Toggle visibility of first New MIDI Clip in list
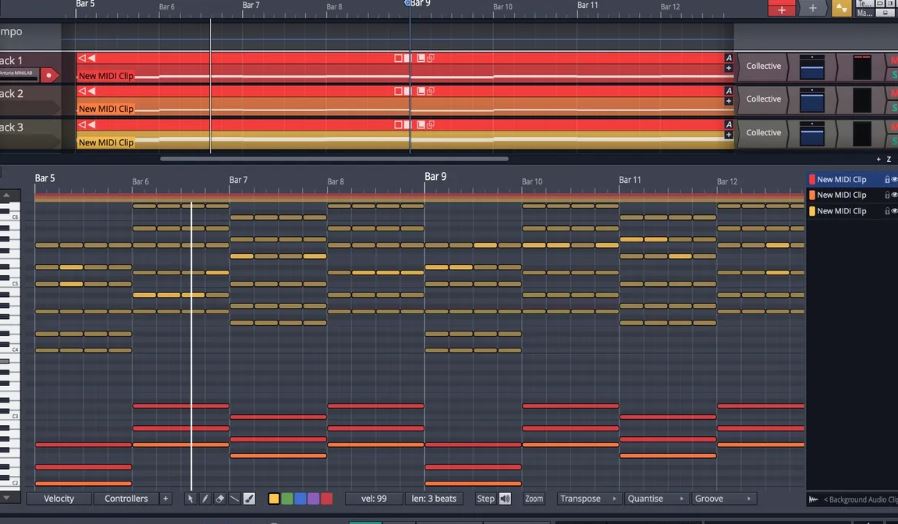The image size is (898, 524). coord(894,179)
